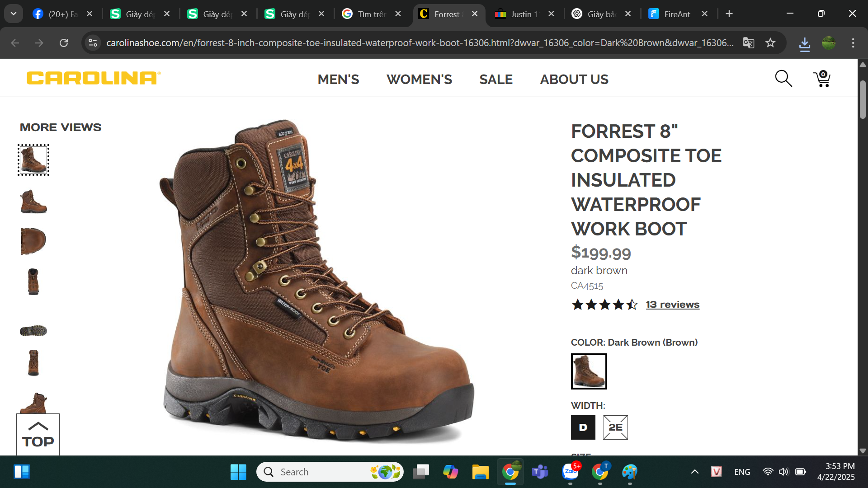This screenshot has width=868, height=488.
Task: Click the Carolina logo
Action: coord(94,78)
